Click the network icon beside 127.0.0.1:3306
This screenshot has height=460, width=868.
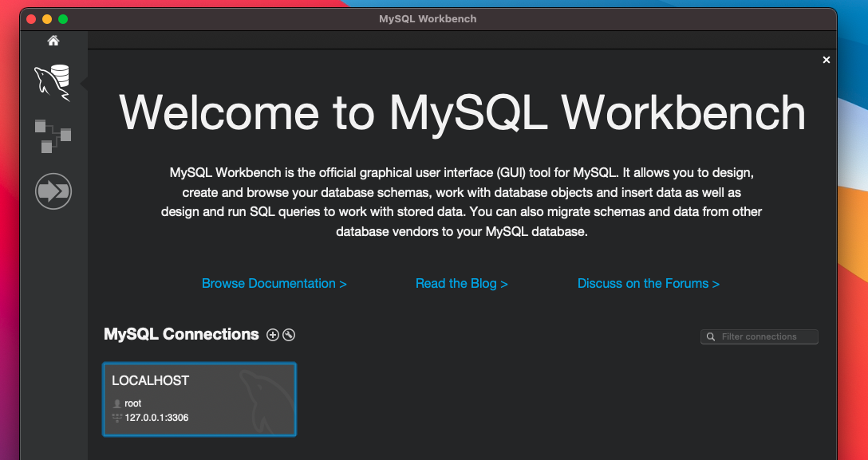[x=116, y=418]
